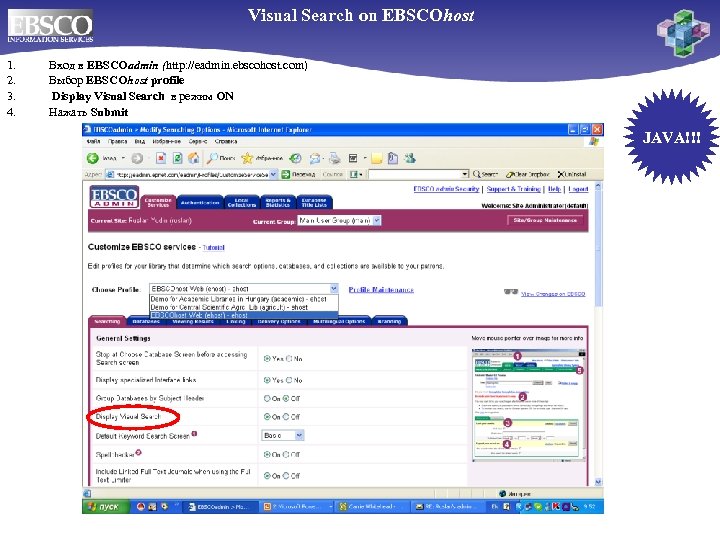Screen dimensions: 720x540
Task: Turn Off Include Linked Full Text Journals
Action: click(286, 476)
